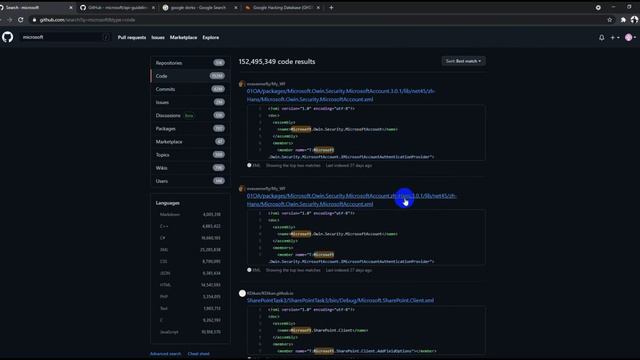Click the GitHub logo in the header
The width and height of the screenshot is (640, 360).
point(7,37)
